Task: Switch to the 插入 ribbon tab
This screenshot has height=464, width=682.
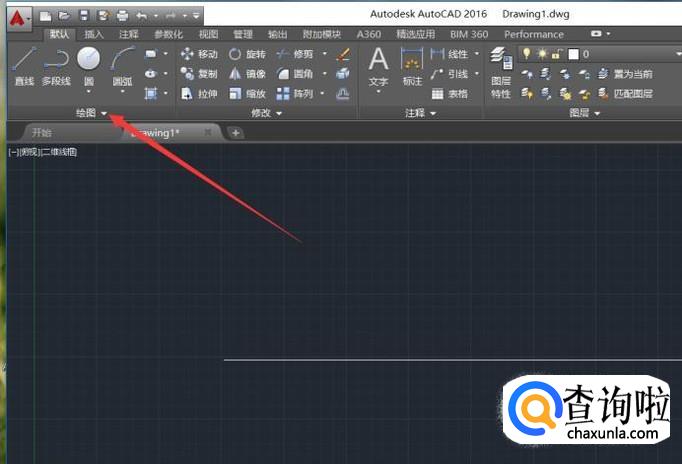Action: 94,34
